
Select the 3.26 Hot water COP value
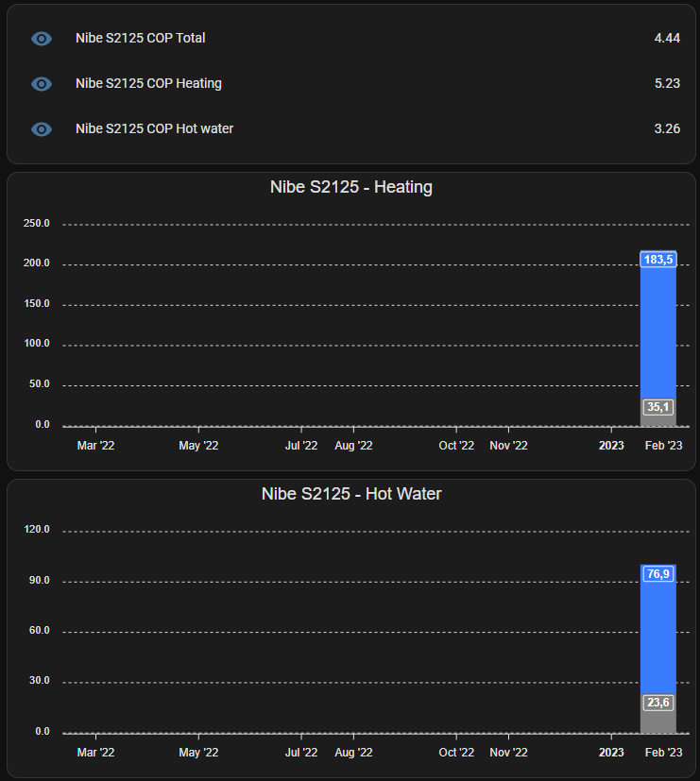(x=667, y=128)
